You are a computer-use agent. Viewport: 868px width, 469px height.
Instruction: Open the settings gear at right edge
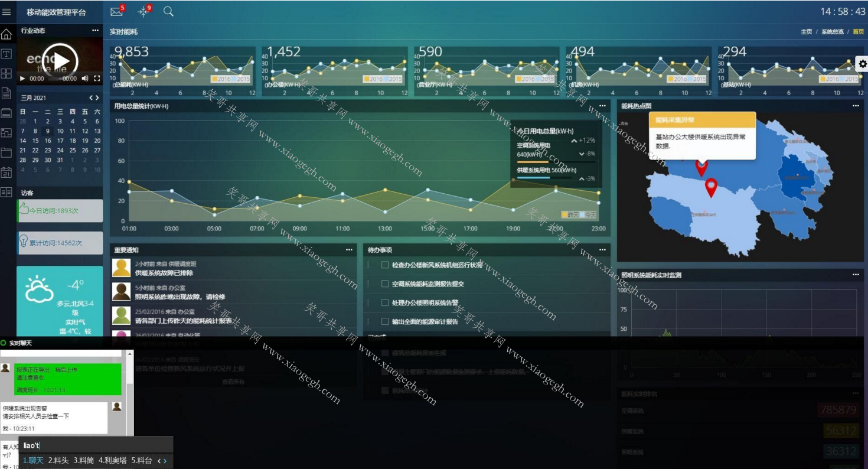click(x=862, y=64)
